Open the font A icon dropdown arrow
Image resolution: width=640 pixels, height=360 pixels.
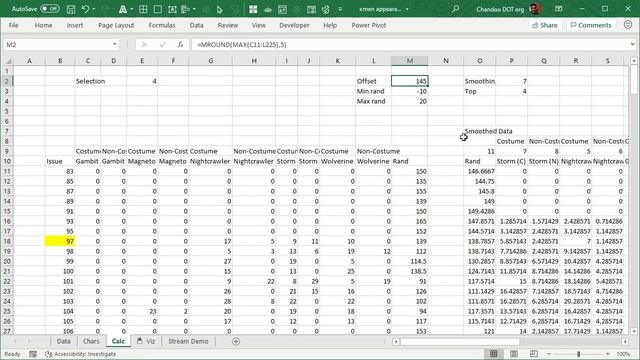point(131,9)
